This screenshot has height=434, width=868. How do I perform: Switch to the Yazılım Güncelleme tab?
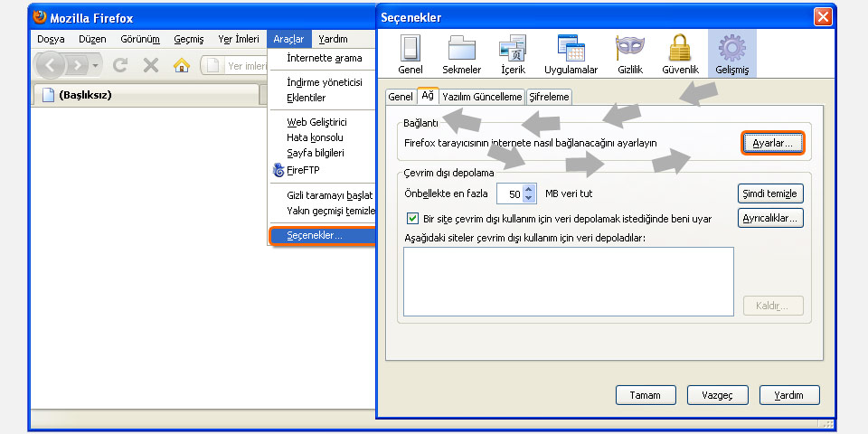482,97
